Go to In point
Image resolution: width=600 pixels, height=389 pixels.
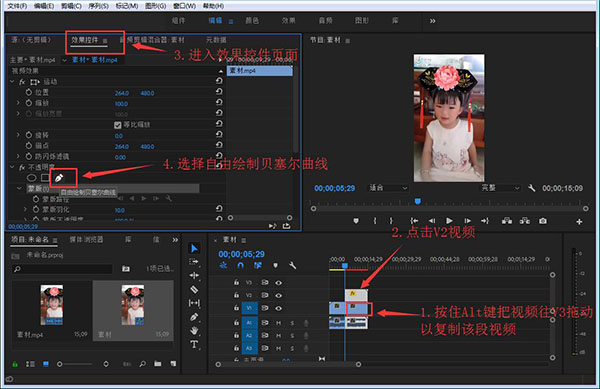[414, 221]
